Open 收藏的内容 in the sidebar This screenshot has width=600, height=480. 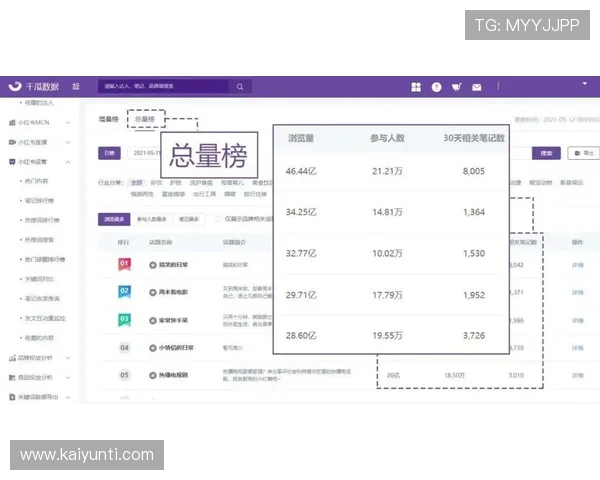point(39,338)
